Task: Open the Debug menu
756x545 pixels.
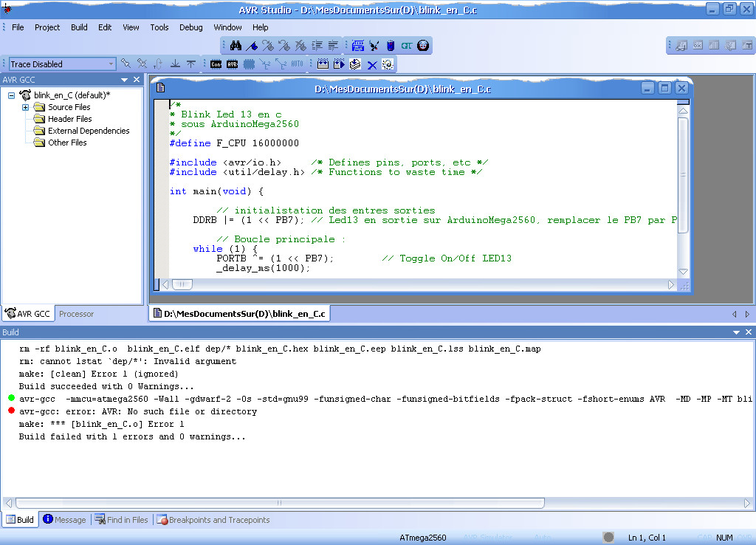Action: coord(190,27)
